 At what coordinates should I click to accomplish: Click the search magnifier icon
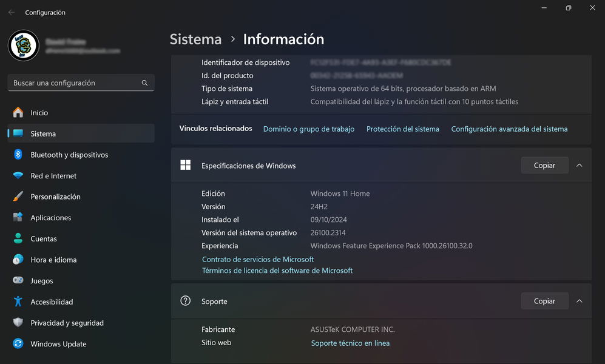click(144, 83)
